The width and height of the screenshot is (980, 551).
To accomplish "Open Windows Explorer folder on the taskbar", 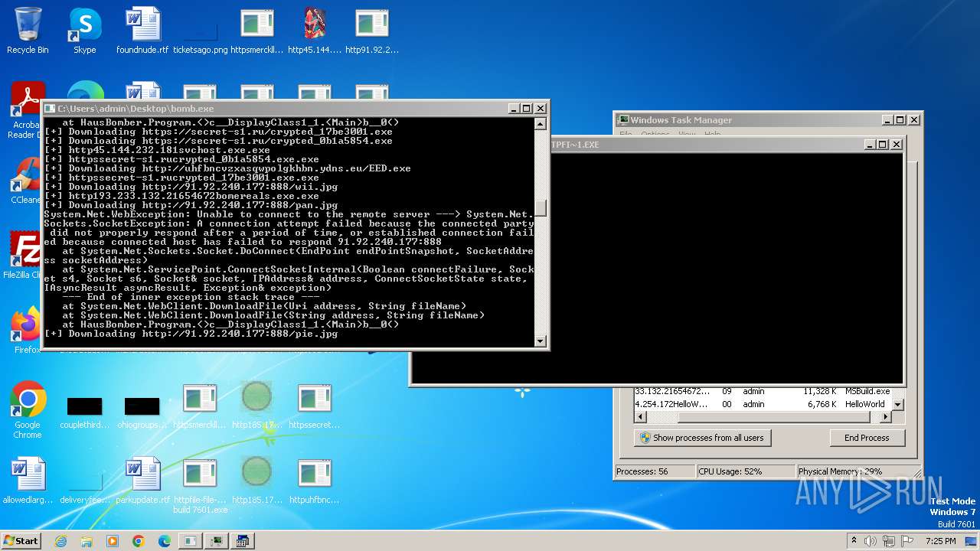I will coord(87,541).
